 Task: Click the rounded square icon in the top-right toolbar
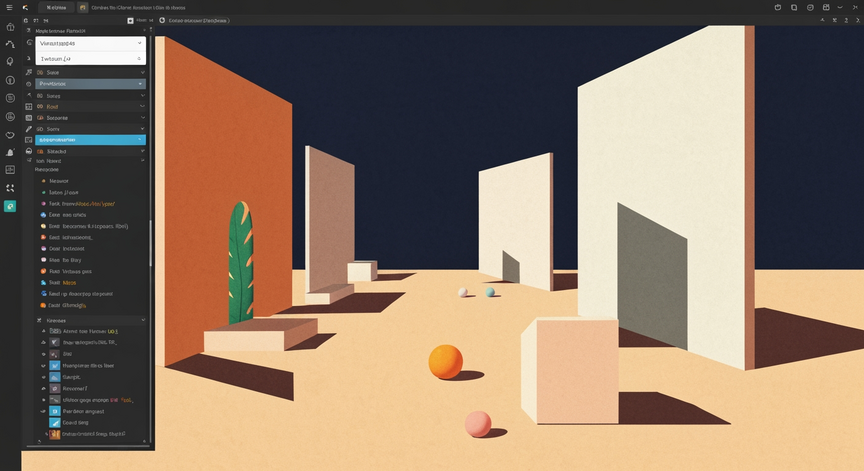pos(794,7)
